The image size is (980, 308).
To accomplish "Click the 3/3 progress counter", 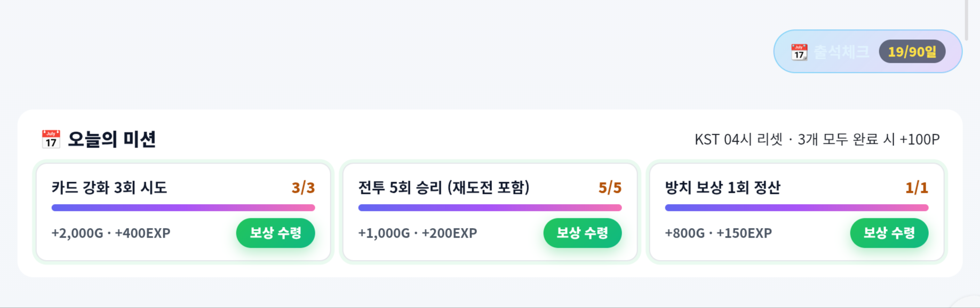I will pyautogui.click(x=303, y=188).
